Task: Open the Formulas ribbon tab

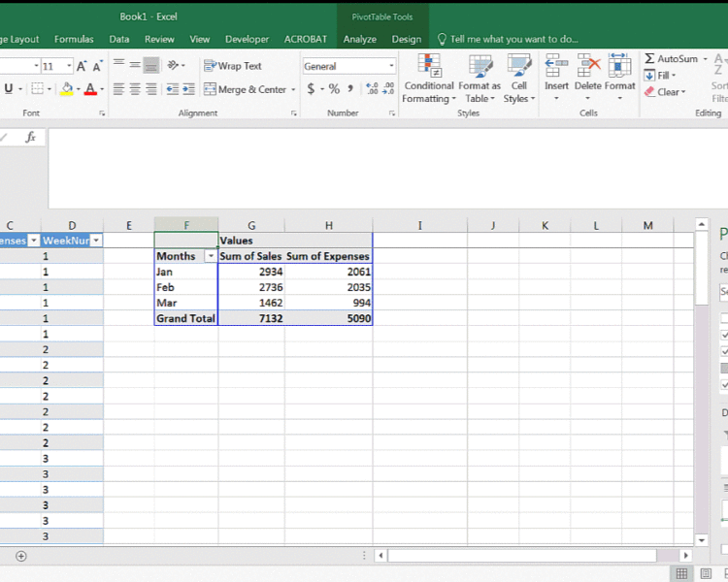Action: [x=74, y=40]
